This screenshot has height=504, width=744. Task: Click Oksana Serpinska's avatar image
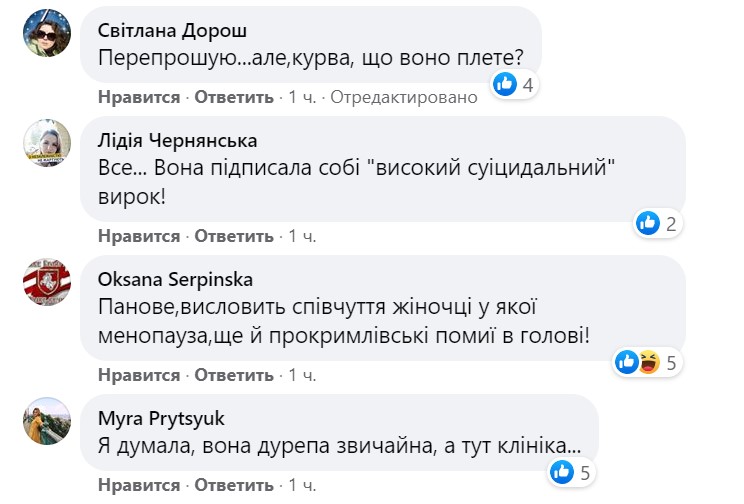tap(47, 282)
